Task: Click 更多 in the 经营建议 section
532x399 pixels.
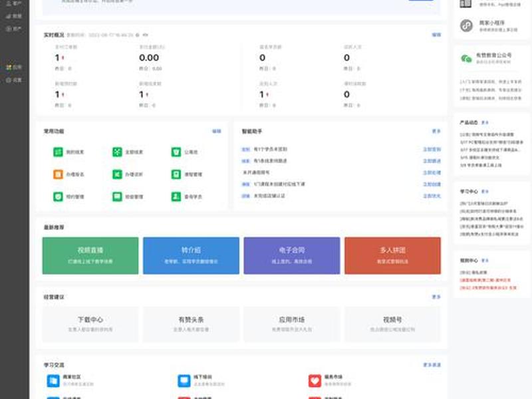Action: coord(436,297)
